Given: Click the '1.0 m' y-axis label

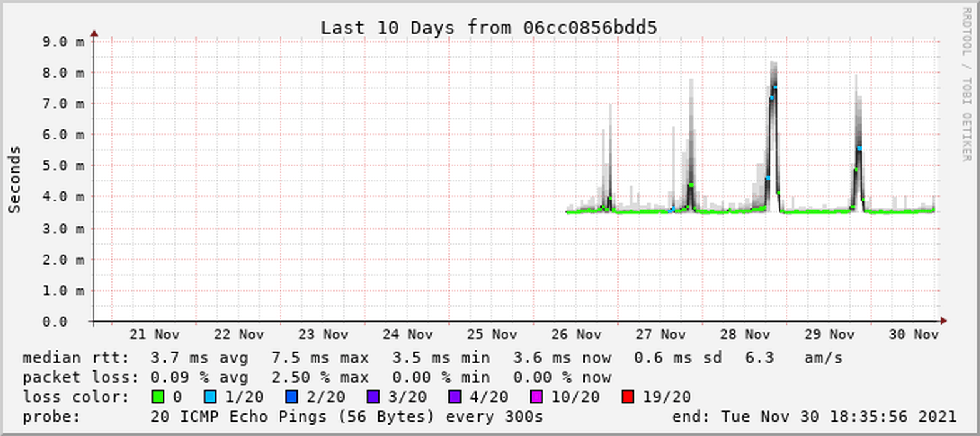Looking at the screenshot, I should click(x=63, y=291).
